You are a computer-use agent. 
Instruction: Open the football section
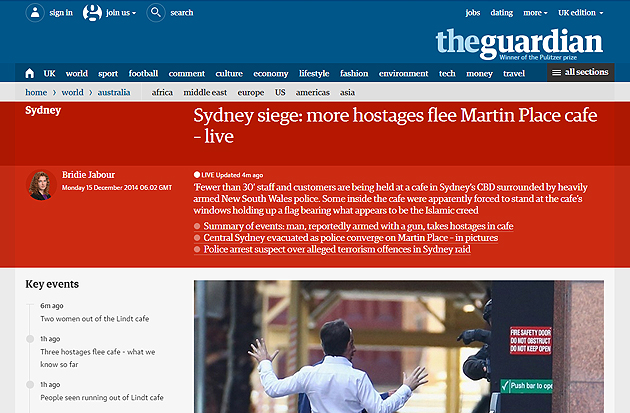tap(143, 74)
